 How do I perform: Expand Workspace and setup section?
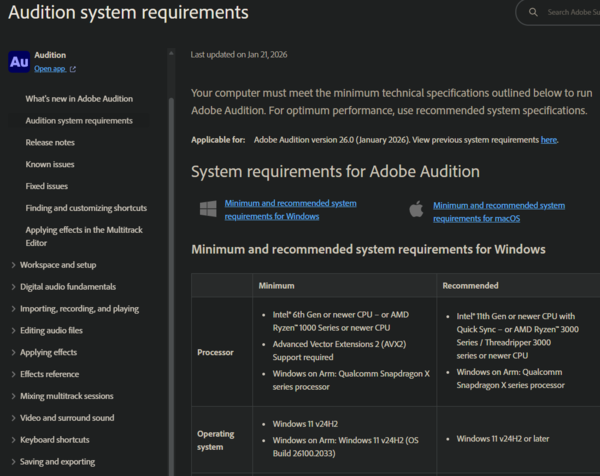58,265
